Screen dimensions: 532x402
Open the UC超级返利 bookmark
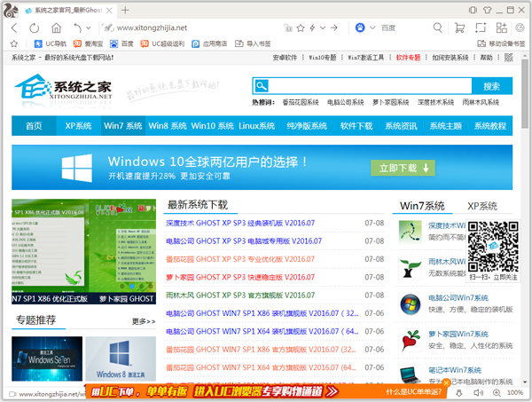162,43
